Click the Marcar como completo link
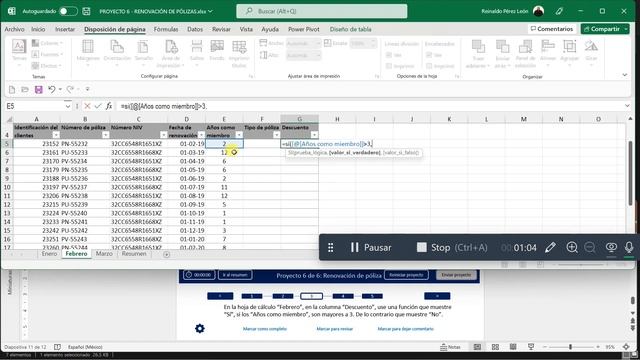The height and width of the screenshot is (360, 640). 265,329
